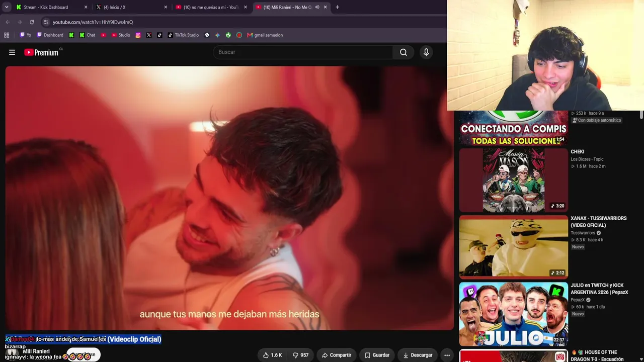644x362 pixels.
Task: Open XANAX - TUSSIWARRIORS video thumbnail
Action: 513,247
